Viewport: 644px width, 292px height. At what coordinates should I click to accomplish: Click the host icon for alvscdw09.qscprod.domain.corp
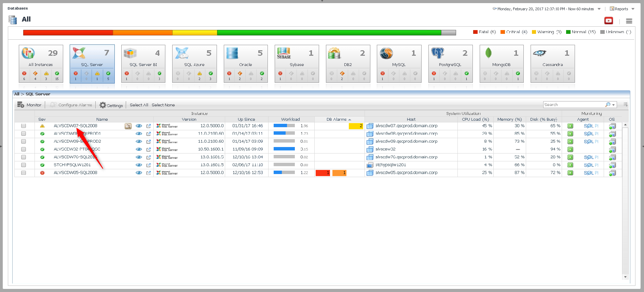pyautogui.click(x=370, y=142)
